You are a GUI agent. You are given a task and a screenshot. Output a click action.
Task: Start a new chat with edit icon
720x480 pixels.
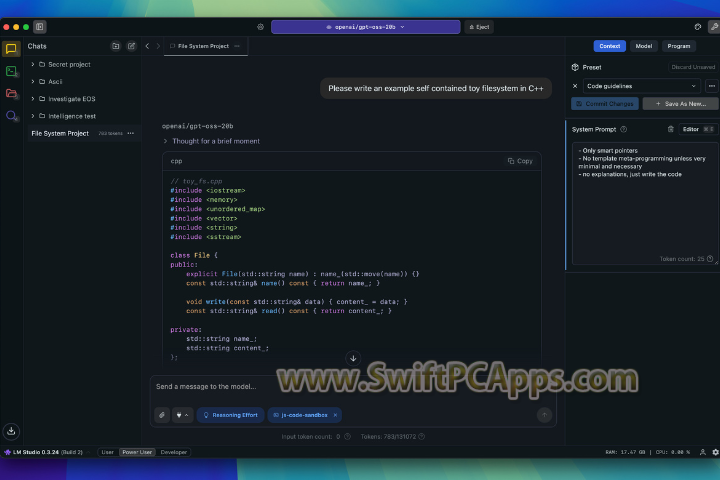tap(131, 46)
